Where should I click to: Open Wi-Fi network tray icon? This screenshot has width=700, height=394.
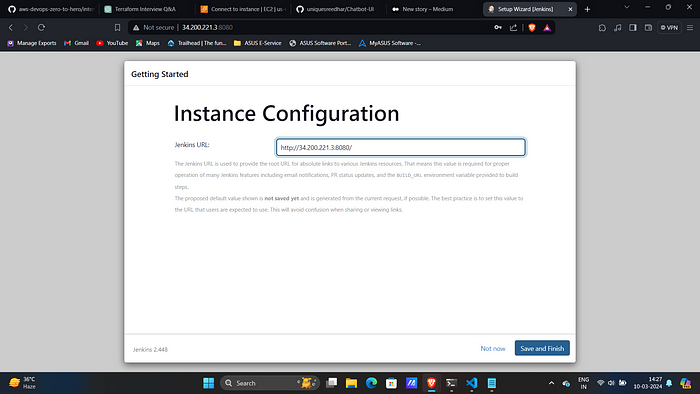(x=600, y=383)
